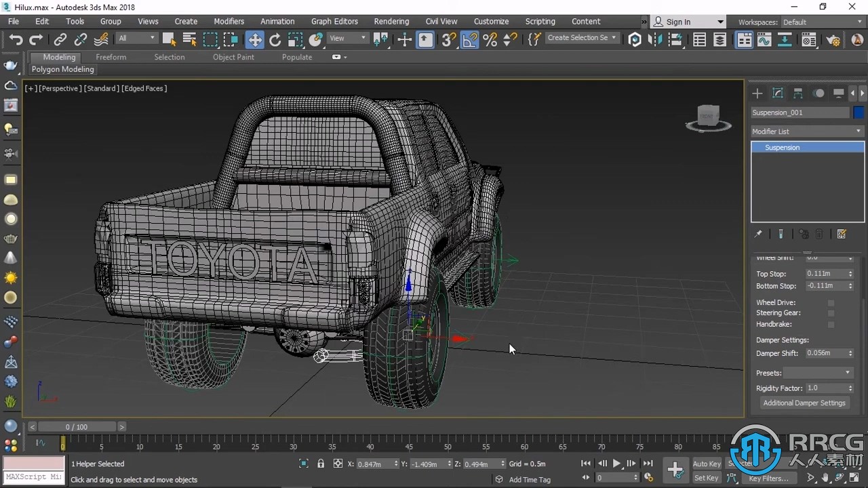The width and height of the screenshot is (868, 488).
Task: Expand Sign In account dropdown arrow
Action: pyautogui.click(x=720, y=22)
